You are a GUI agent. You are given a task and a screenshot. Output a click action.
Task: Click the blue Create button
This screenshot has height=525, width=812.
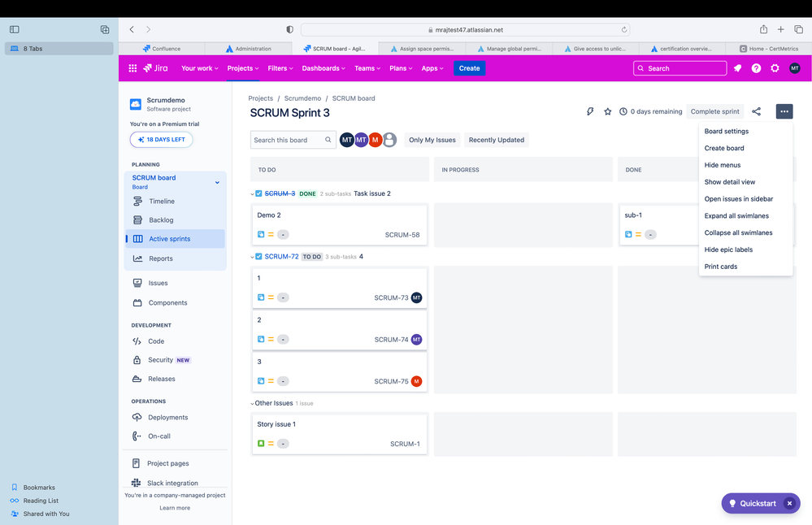[469, 68]
